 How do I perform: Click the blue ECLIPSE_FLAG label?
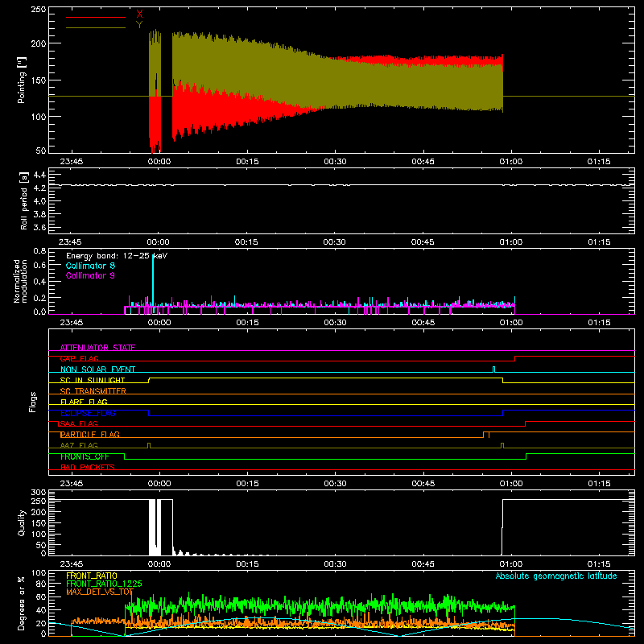(88, 413)
